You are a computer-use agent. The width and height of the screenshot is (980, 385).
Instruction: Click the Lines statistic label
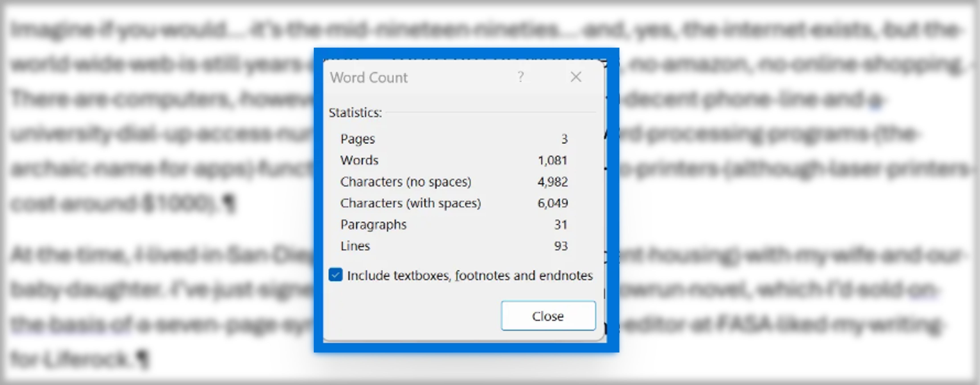point(355,246)
